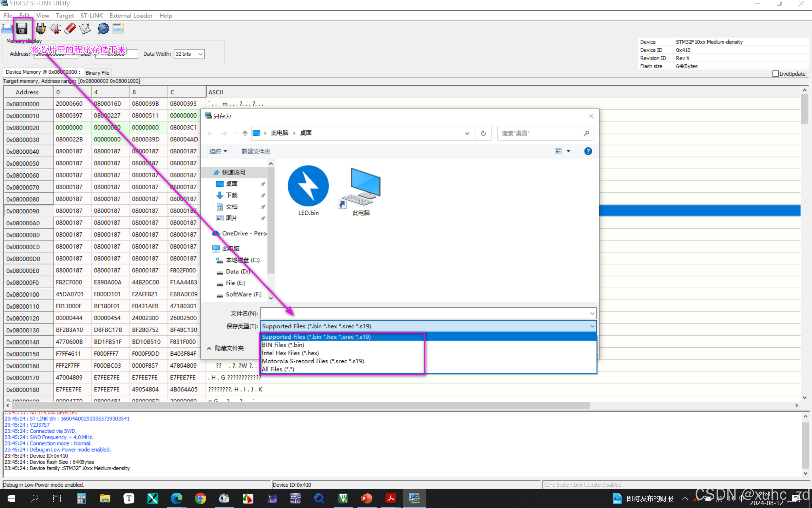Collapse the save type dropdown list
This screenshot has width=812, height=508.
point(592,326)
